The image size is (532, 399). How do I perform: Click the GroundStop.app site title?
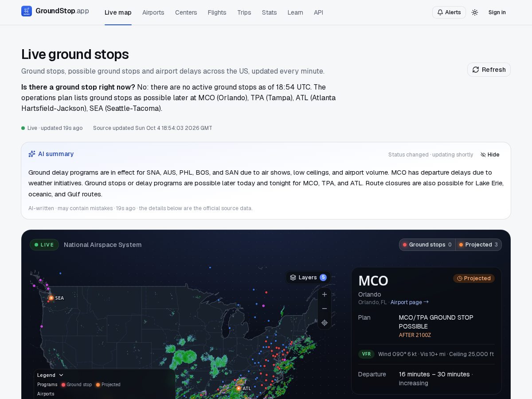coord(62,11)
